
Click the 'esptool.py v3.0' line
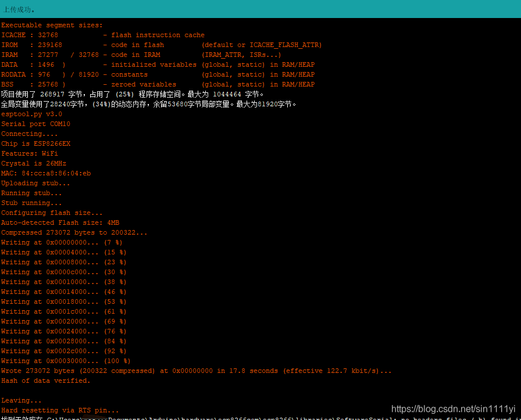31,114
